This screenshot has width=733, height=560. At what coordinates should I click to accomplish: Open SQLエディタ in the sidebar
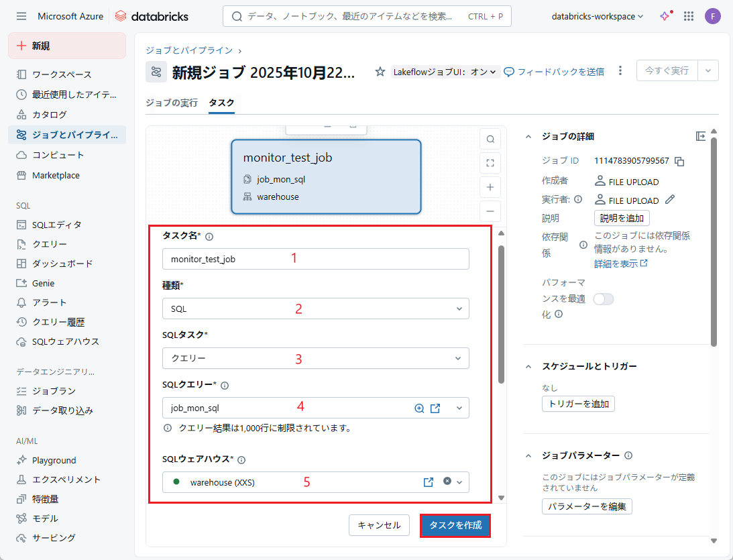(x=57, y=225)
